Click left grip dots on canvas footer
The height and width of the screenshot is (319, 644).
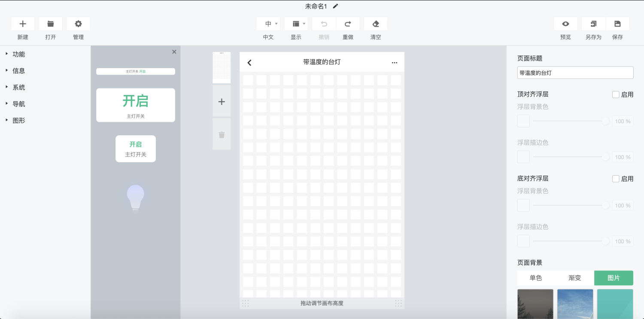pyautogui.click(x=246, y=303)
